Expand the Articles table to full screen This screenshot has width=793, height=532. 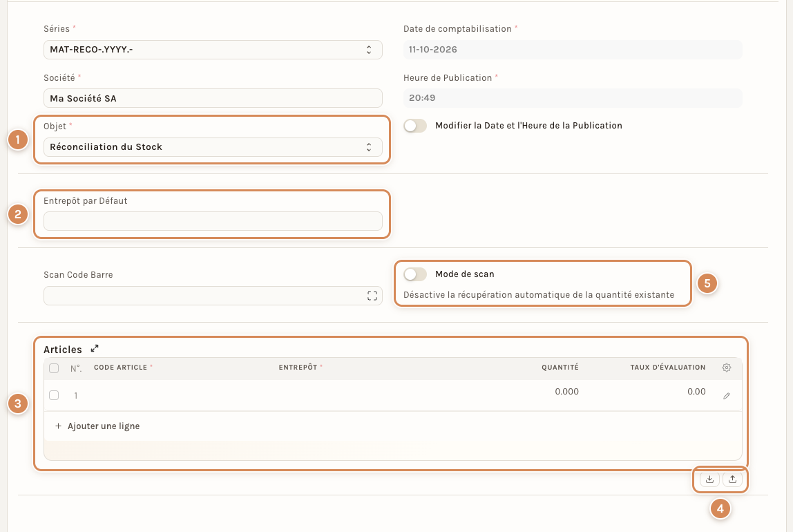[95, 348]
